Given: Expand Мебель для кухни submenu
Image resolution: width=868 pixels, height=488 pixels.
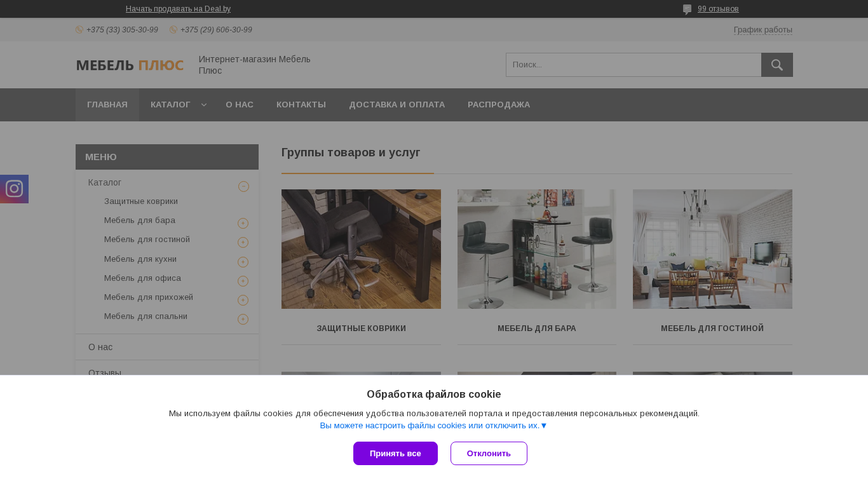Looking at the screenshot, I should tap(243, 262).
